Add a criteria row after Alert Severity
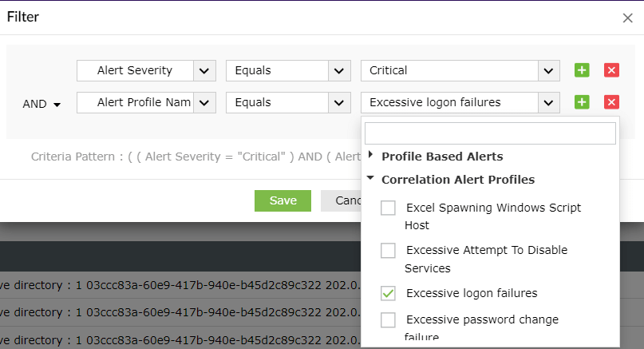Screen dimensions: 644x349 pyautogui.click(x=582, y=70)
